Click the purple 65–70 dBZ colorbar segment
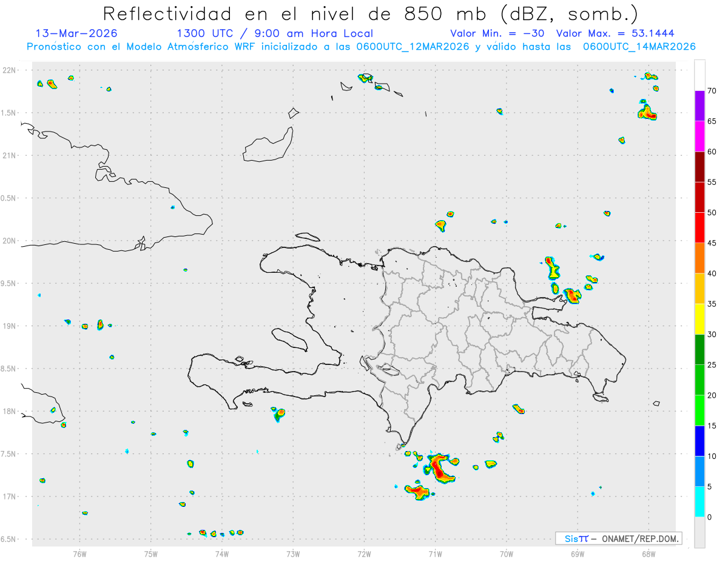 click(x=699, y=106)
